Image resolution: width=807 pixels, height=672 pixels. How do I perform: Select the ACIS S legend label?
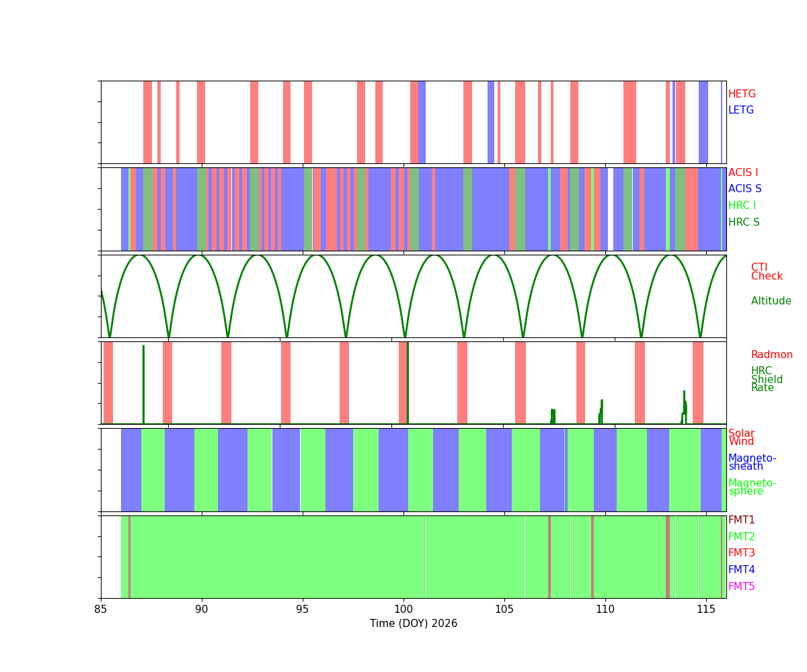[x=744, y=189]
